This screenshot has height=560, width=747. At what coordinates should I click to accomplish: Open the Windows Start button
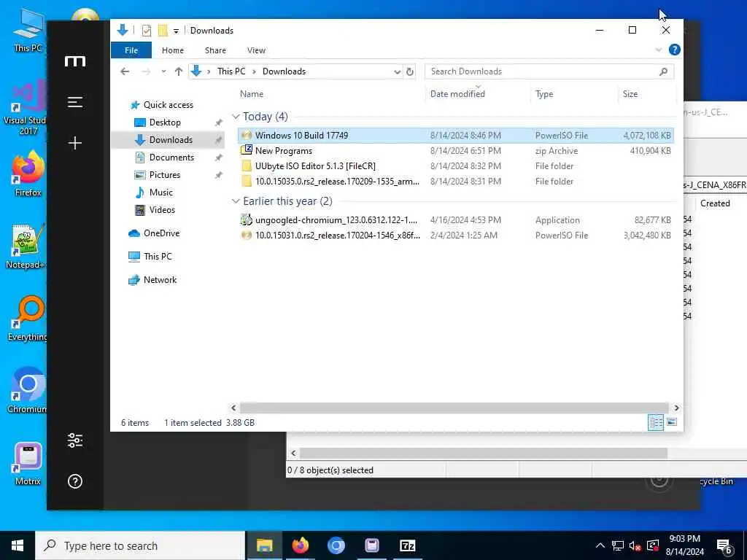coord(18,545)
